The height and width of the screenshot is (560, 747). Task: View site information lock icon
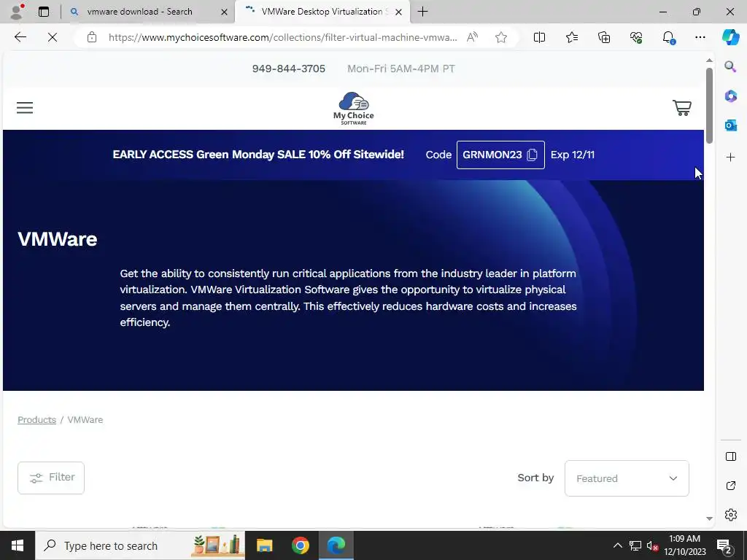click(92, 37)
